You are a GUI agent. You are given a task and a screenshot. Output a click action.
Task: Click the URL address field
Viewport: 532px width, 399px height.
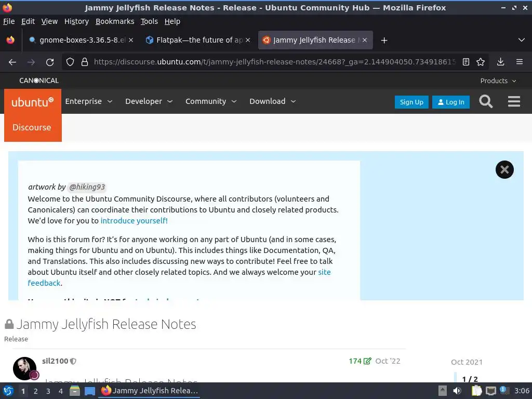(274, 62)
